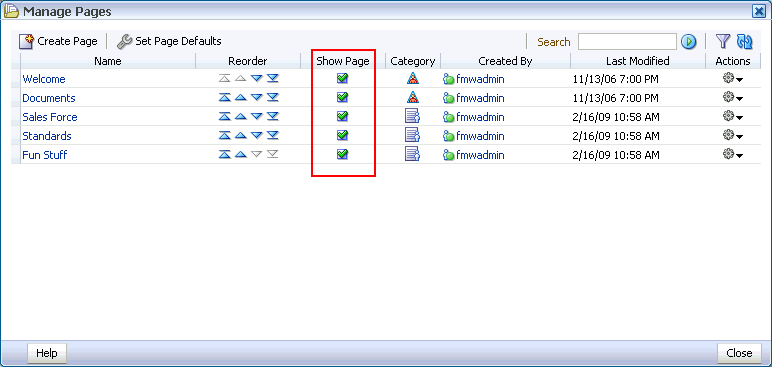The height and width of the screenshot is (380, 772).
Task: Open the filter funnel icon
Action: pos(722,42)
